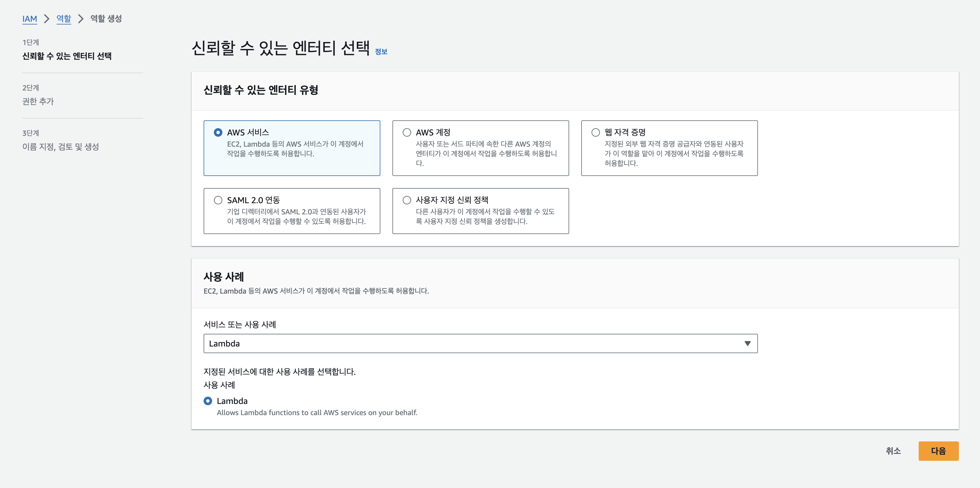Click the dropdown arrow in Lambda combo box

pyautogui.click(x=747, y=343)
